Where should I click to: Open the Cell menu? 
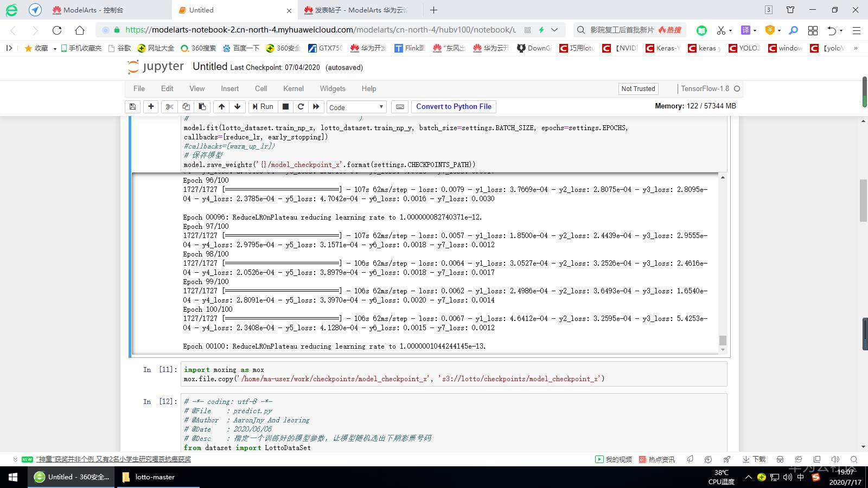pyautogui.click(x=261, y=89)
